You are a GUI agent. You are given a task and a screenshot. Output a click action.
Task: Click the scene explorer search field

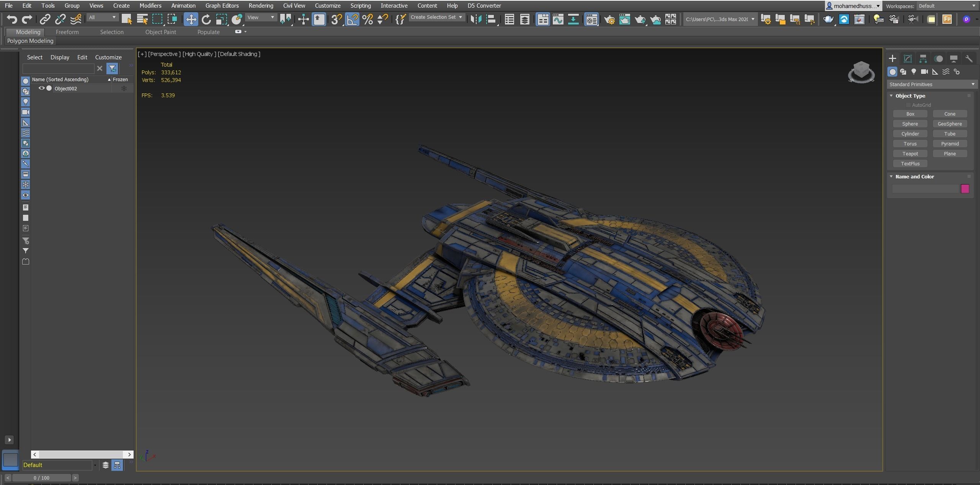click(x=58, y=69)
